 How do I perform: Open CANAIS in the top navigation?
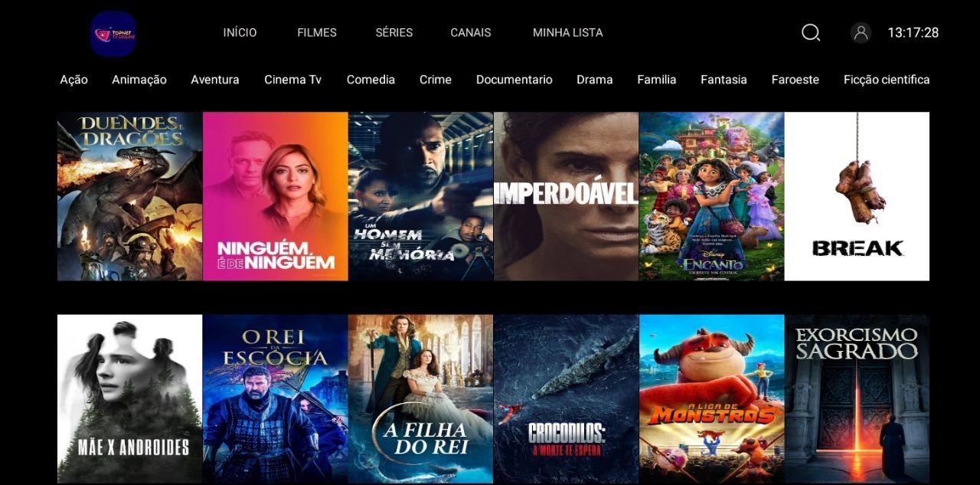point(471,33)
